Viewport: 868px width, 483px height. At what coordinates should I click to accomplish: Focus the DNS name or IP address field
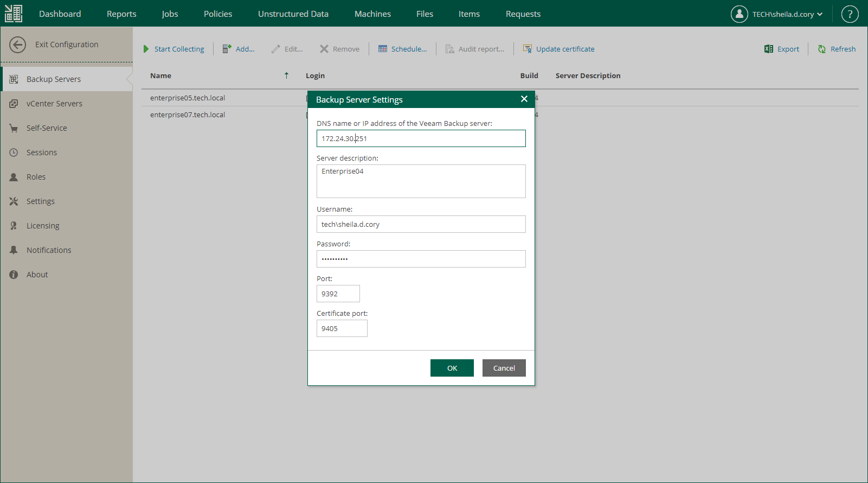[x=421, y=138]
